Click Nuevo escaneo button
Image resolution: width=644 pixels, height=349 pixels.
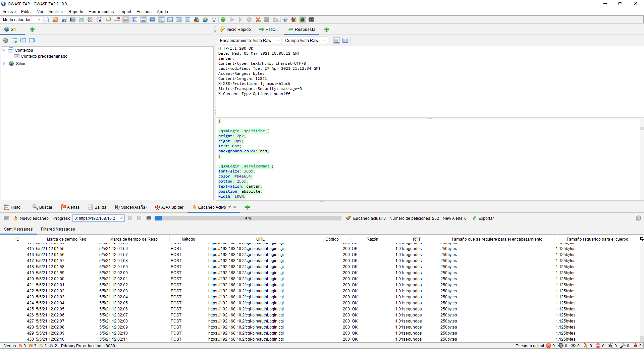point(31,218)
